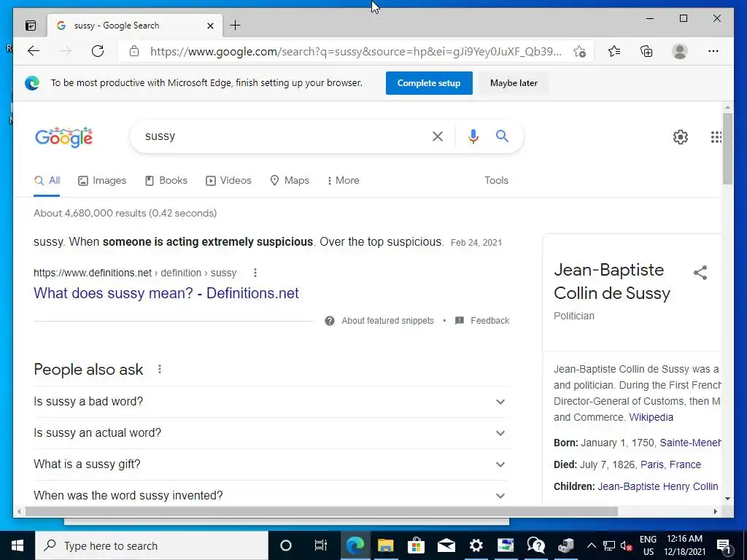Open What does sussy mean? - Definitions.net
The height and width of the screenshot is (560, 747).
(x=166, y=293)
